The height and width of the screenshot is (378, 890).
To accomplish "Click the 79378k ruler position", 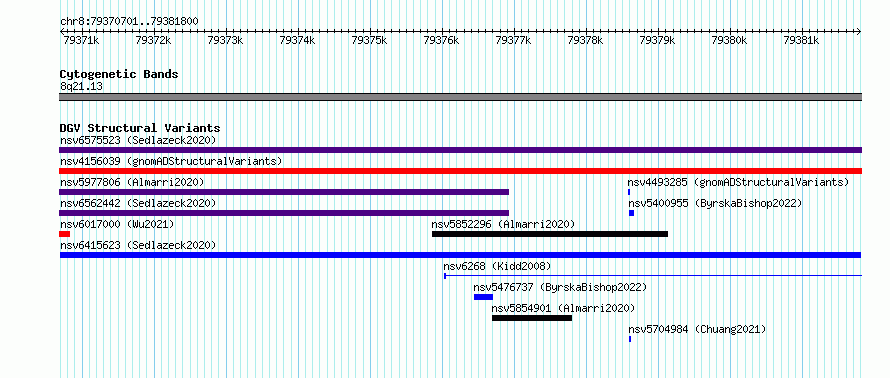I will click(x=585, y=40).
